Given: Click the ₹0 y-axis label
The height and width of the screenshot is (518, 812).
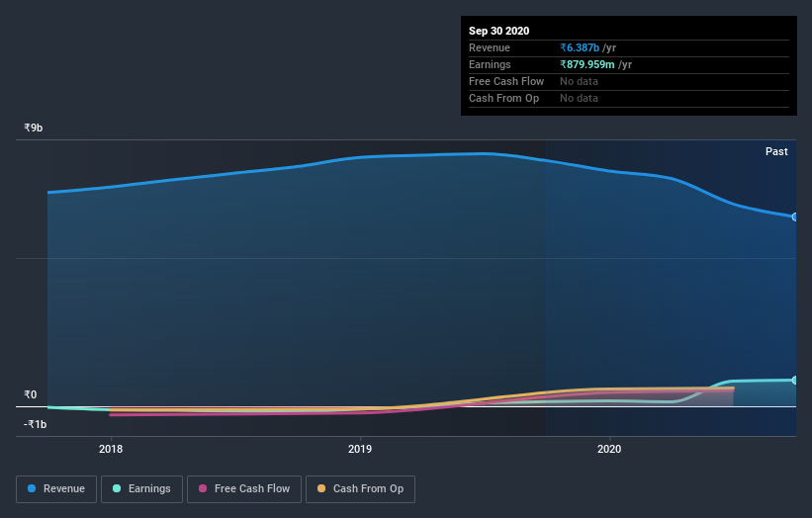Looking at the screenshot, I should tap(31, 394).
